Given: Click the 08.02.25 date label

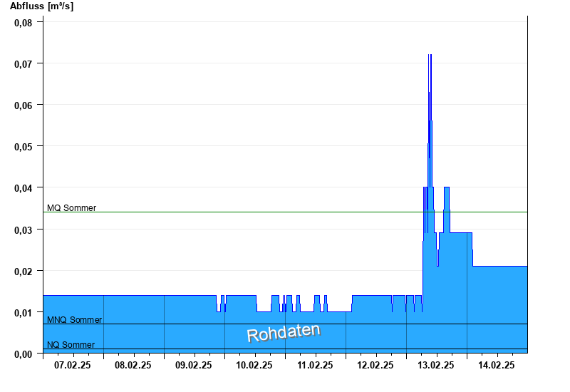Looking at the screenshot, I should tap(133, 365).
